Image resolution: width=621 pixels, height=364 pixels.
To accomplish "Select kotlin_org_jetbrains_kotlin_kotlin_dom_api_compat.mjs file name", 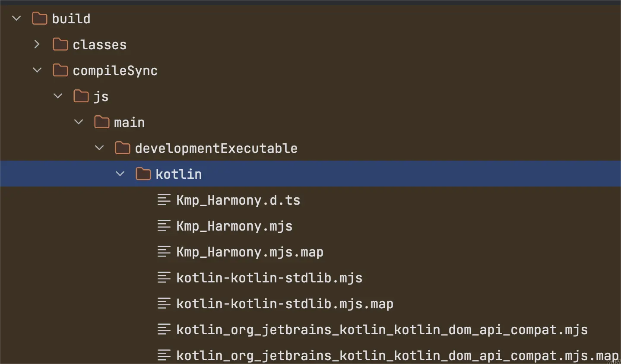I will (382, 330).
